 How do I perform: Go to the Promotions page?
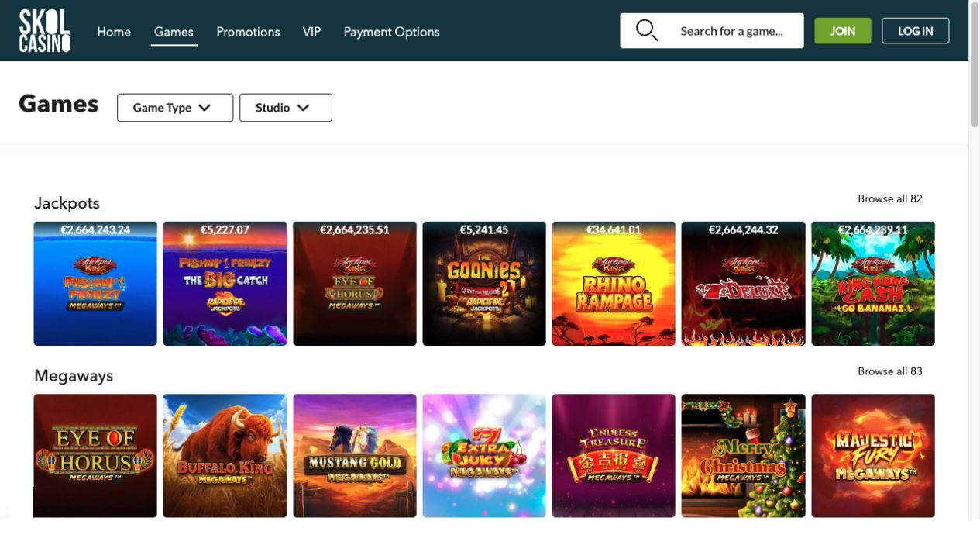point(248,32)
